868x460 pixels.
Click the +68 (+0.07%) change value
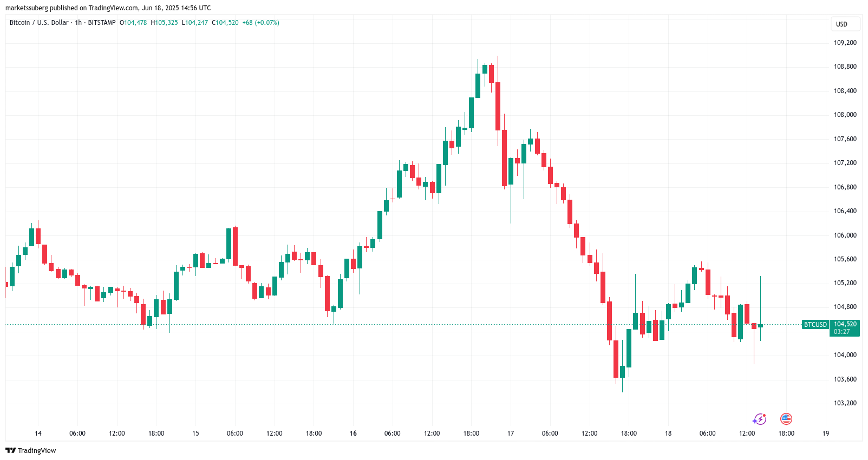pos(260,23)
